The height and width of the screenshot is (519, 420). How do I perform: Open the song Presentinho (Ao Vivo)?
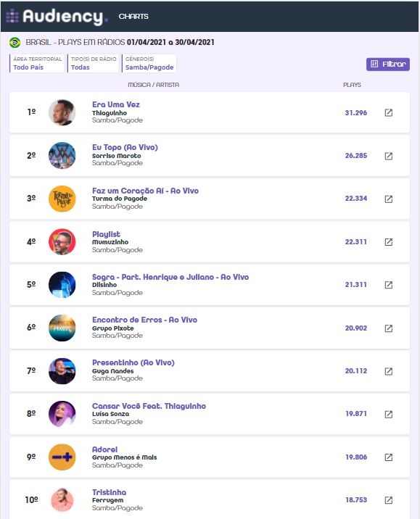(133, 362)
